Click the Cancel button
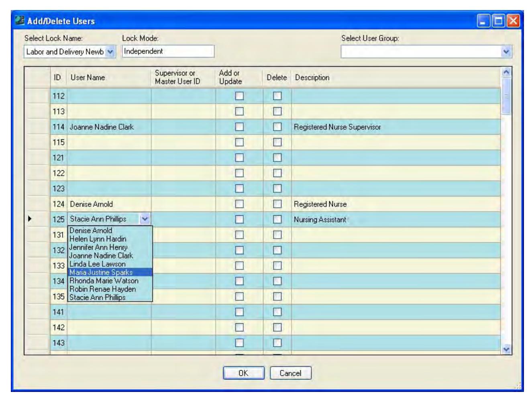The image size is (532, 402). (x=290, y=373)
